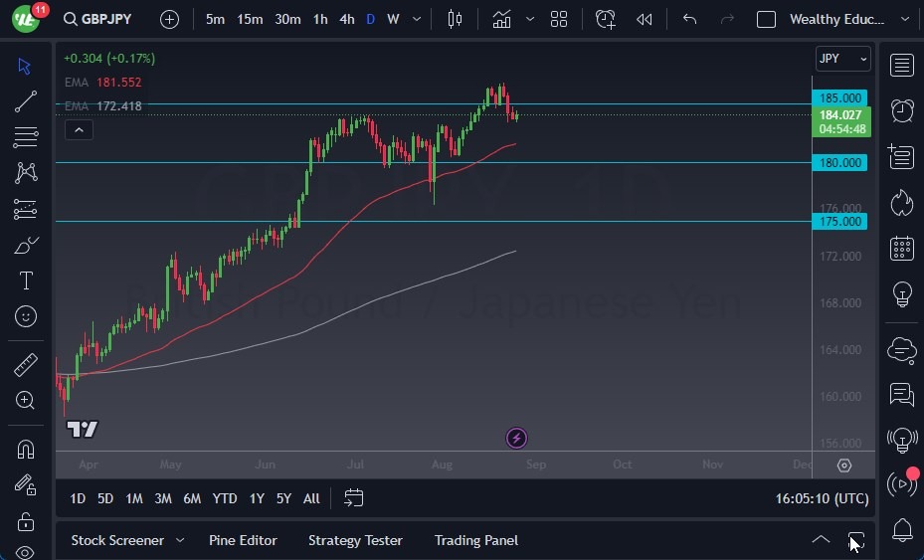
Task: Click the ruler measure tool
Action: [26, 365]
